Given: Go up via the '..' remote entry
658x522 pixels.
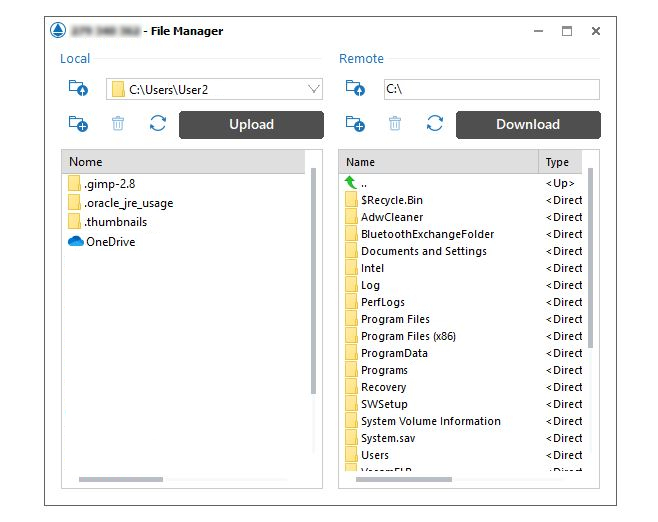Looking at the screenshot, I should (363, 184).
